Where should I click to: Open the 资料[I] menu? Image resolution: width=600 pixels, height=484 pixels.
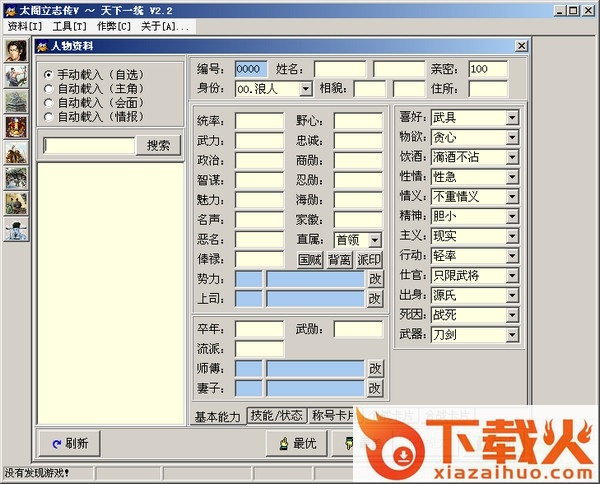(x=25, y=26)
